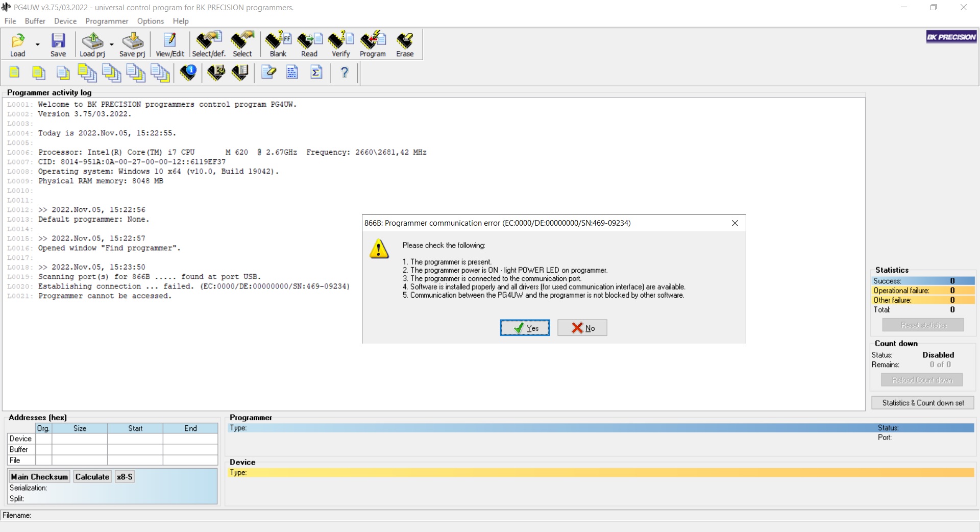Click log line 'Default programmer: None.'
The image size is (980, 532).
(93, 220)
